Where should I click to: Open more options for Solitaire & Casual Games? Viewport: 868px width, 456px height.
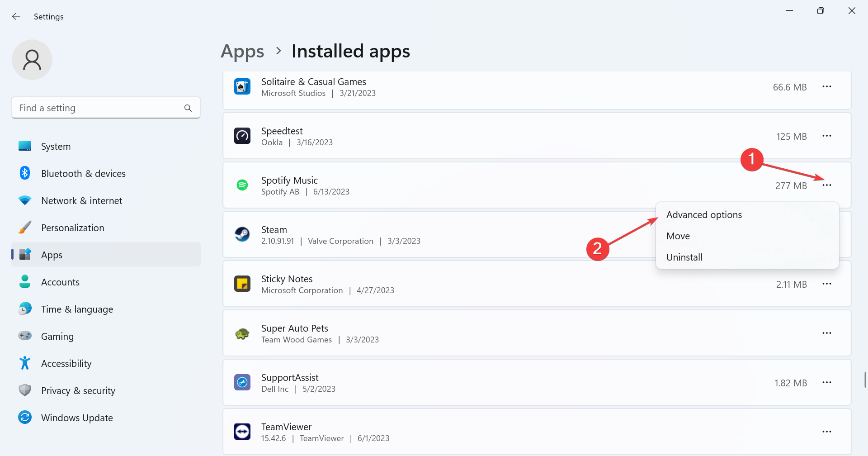click(x=827, y=87)
